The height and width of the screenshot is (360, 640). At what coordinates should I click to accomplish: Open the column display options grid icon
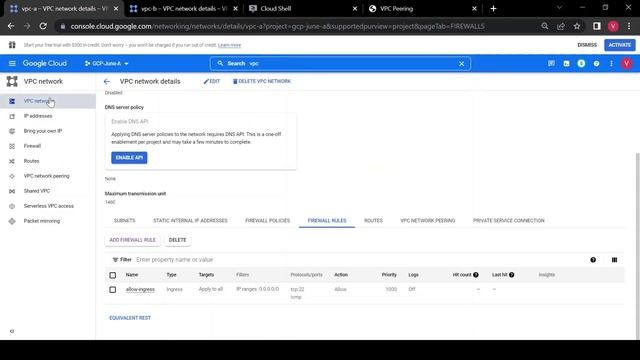point(614,260)
